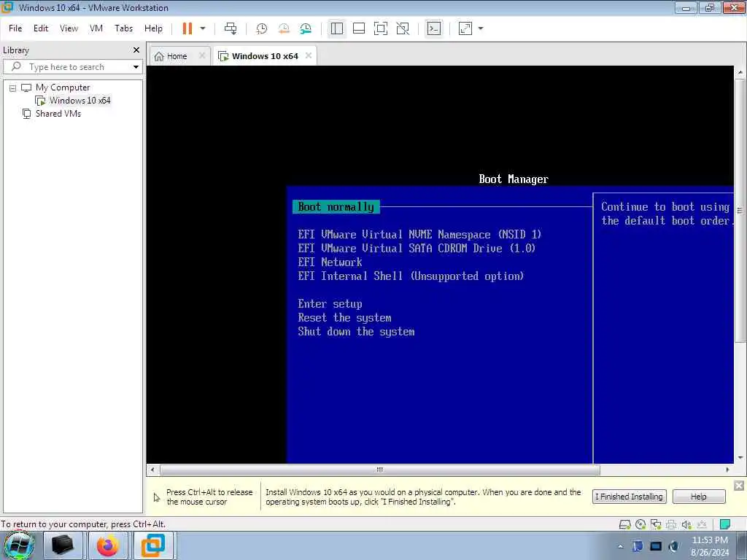Open the Help menu

point(153,28)
